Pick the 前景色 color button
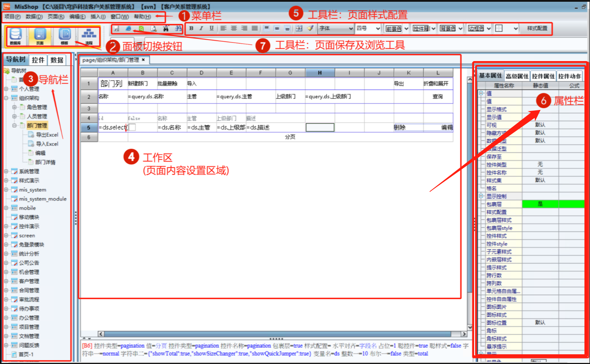Screen dimensions: 590x364 (394, 28)
